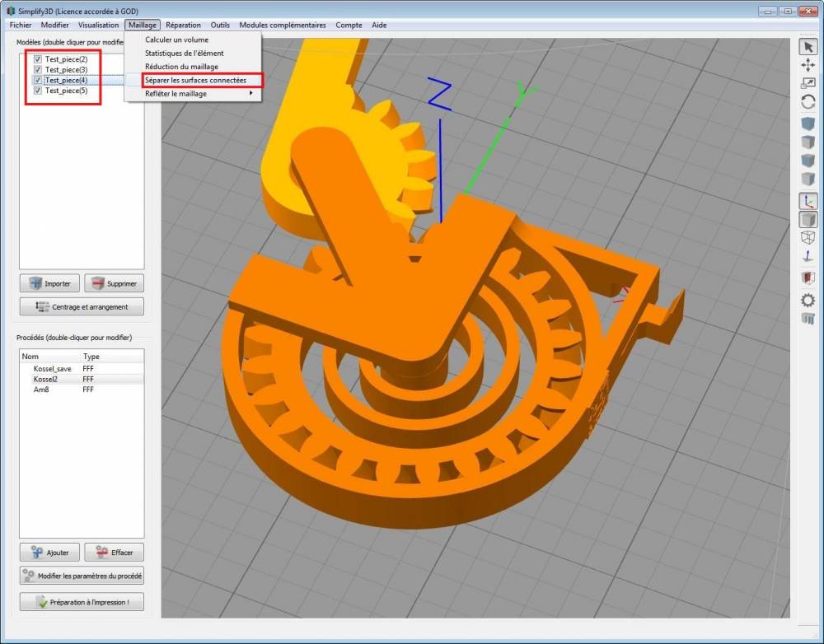Open the cross-section view tool
Screen dimensions: 824x644
click(808, 278)
